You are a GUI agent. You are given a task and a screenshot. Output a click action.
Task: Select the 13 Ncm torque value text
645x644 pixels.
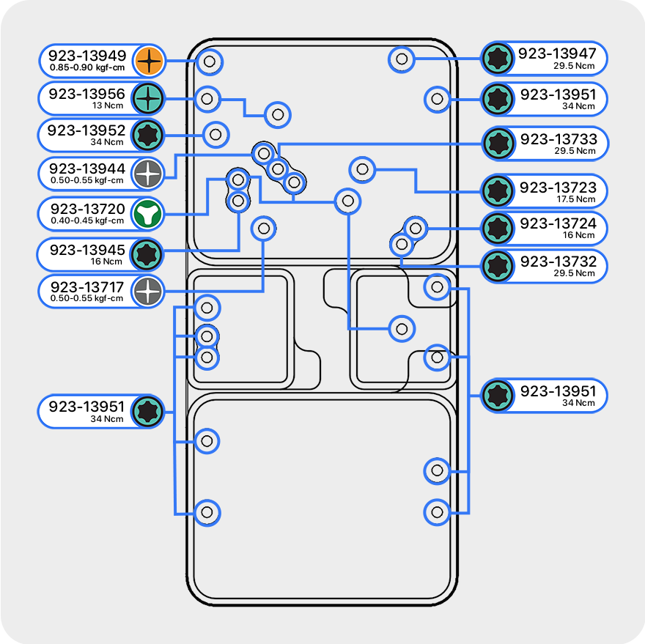click(x=107, y=105)
